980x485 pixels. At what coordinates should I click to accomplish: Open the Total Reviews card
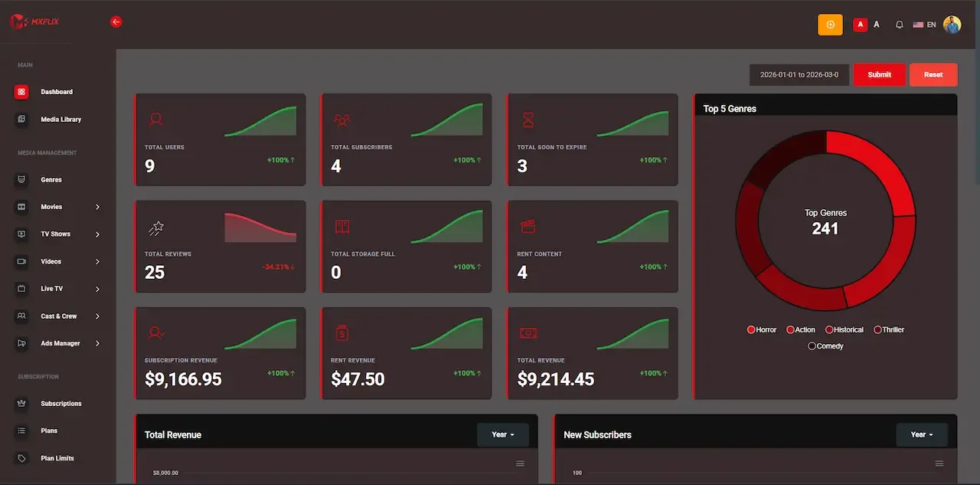click(x=220, y=246)
